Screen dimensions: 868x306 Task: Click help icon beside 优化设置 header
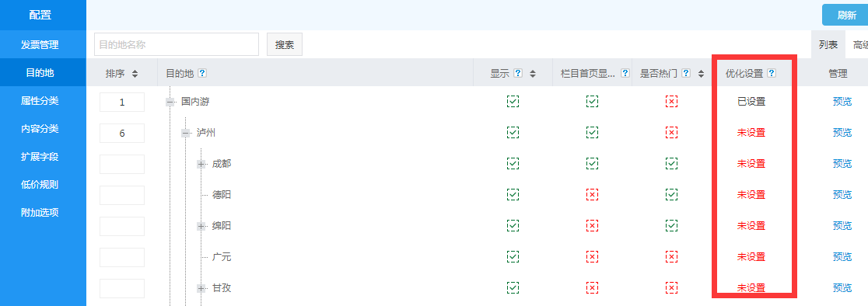[x=772, y=73]
